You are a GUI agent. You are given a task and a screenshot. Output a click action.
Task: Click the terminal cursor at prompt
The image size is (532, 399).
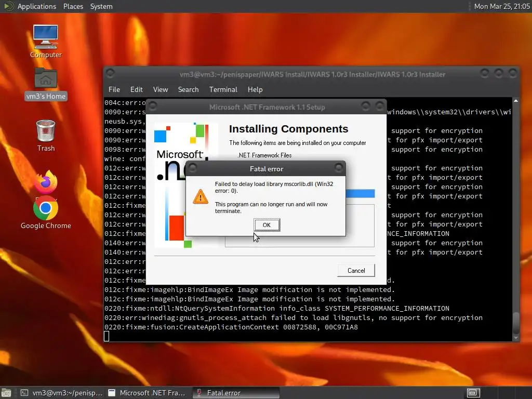click(107, 336)
